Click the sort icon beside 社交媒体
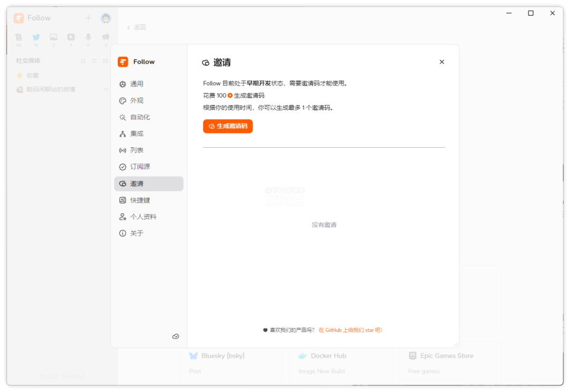The height and width of the screenshot is (392, 570). [83, 61]
